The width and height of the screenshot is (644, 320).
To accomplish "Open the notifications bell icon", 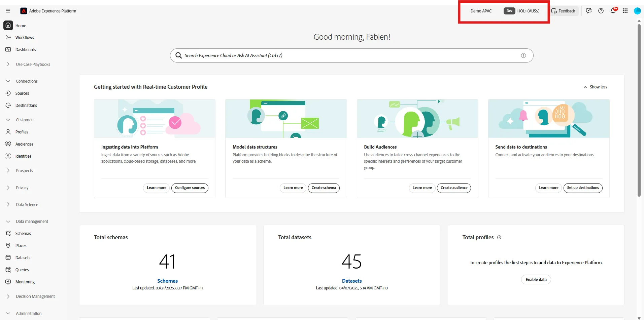I will coord(613,11).
